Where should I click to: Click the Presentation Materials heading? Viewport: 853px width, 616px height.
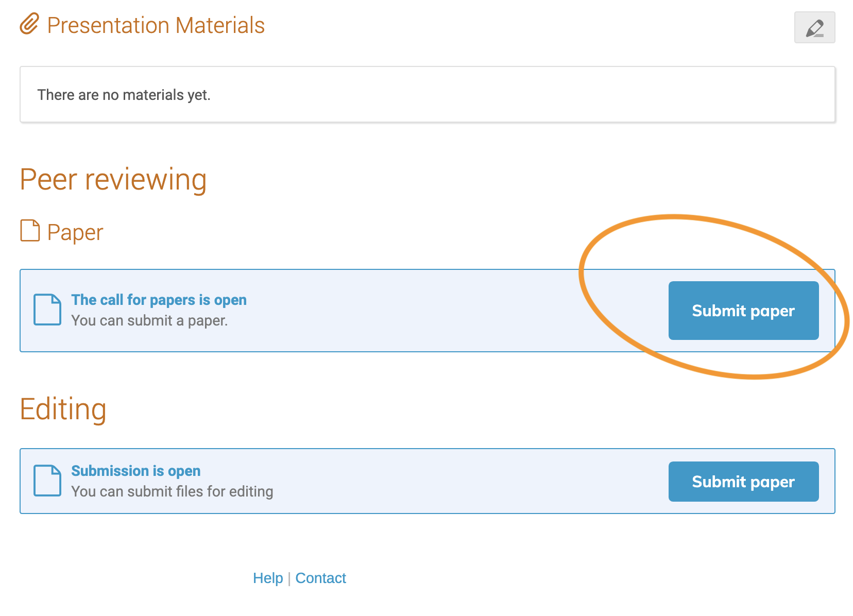[x=156, y=25]
